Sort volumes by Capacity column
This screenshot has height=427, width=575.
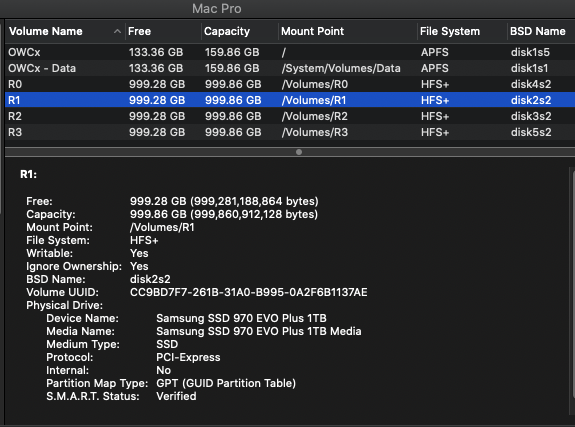[x=240, y=32]
